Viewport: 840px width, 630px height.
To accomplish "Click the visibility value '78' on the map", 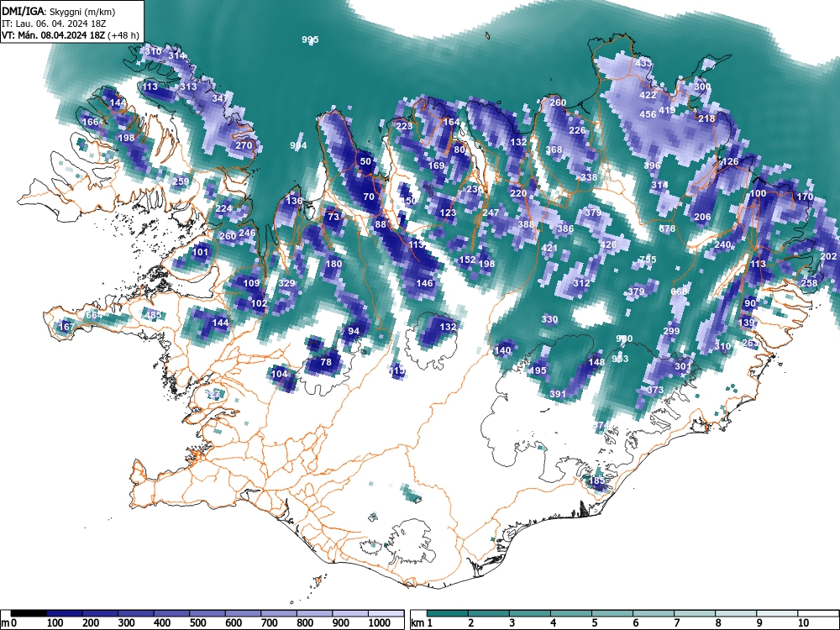I will [326, 363].
